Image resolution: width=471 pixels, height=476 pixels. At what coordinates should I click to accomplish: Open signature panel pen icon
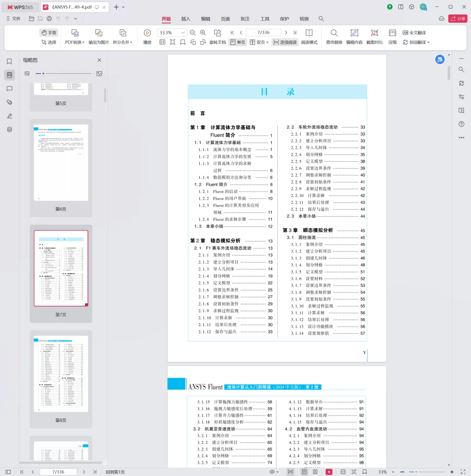10,116
